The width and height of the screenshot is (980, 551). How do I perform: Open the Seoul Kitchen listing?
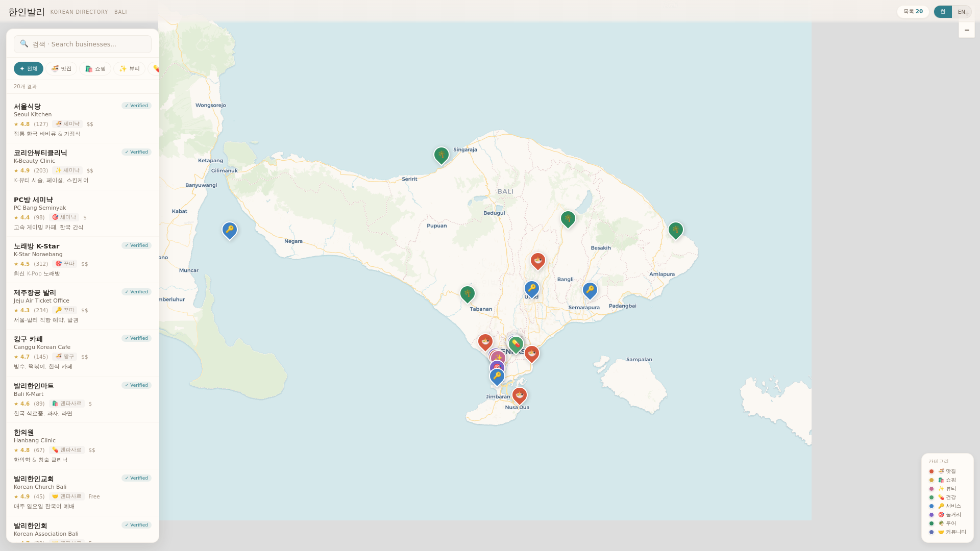(x=83, y=120)
